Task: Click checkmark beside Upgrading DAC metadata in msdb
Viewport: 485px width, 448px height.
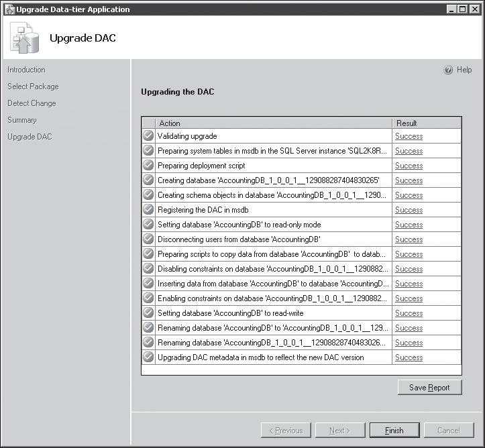Action: tap(148, 357)
